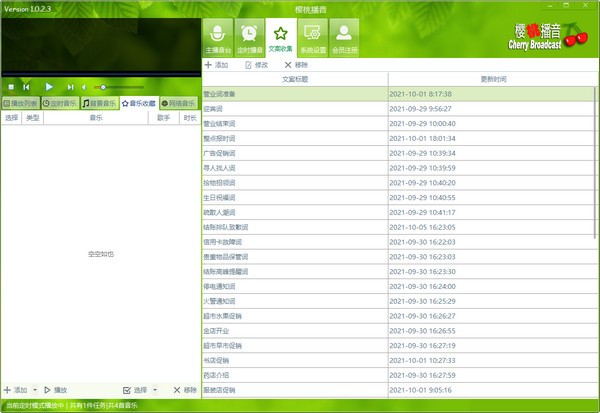The height and width of the screenshot is (413, 600).
Task: Remove the selected script with 移除
Action: [296, 65]
